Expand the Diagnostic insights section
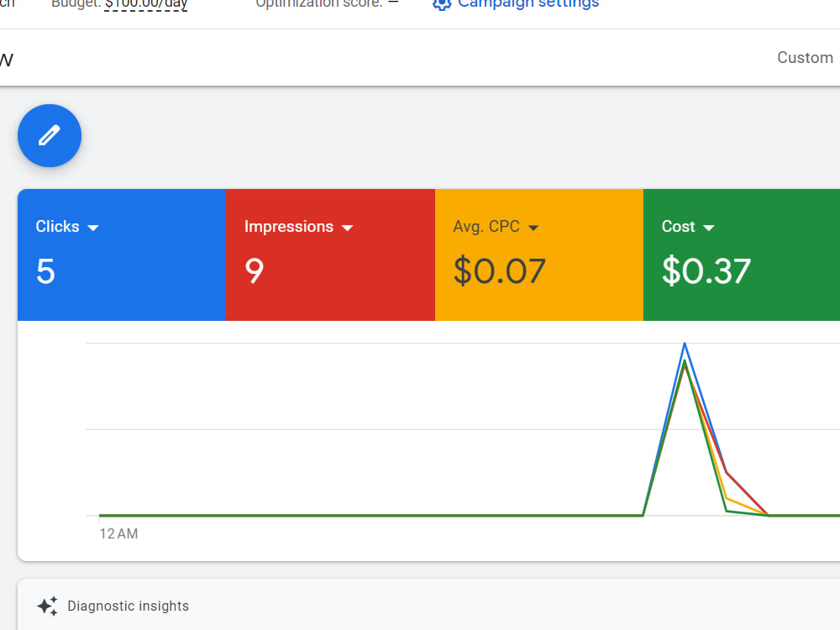Image resolution: width=840 pixels, height=630 pixels. 128,605
